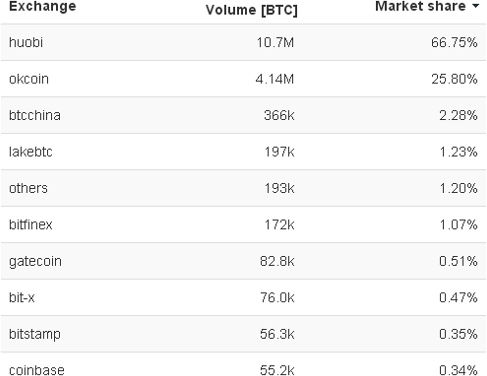Viewport: 487px width, 376px height.
Task: Select gatecoin's 82.8k volume cell
Action: (x=277, y=261)
